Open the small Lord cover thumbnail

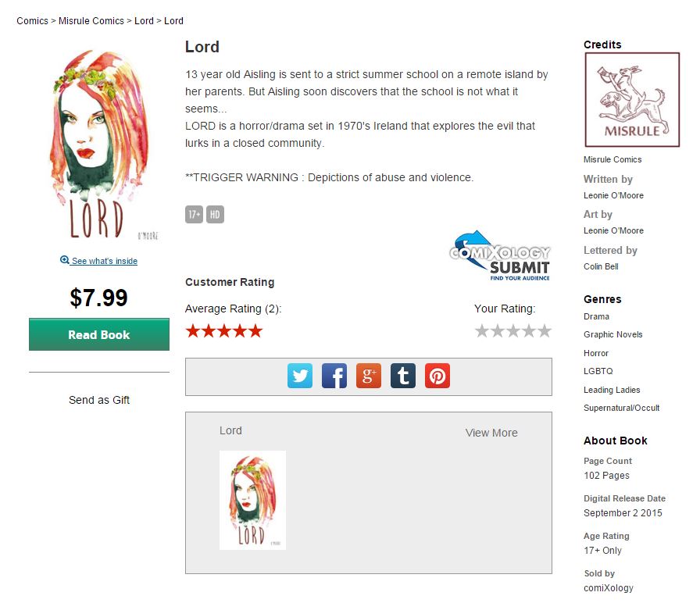pyautogui.click(x=252, y=500)
